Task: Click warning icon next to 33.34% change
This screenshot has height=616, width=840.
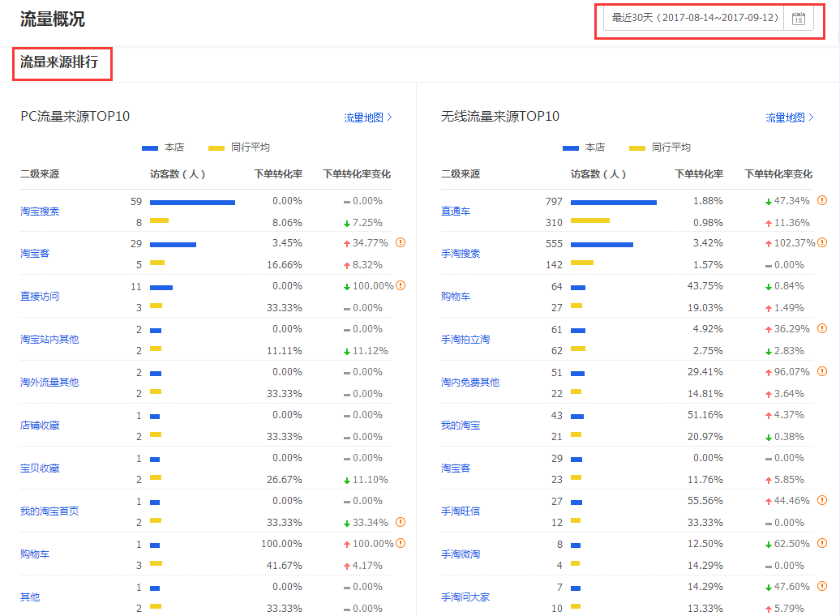Action: pyautogui.click(x=400, y=522)
